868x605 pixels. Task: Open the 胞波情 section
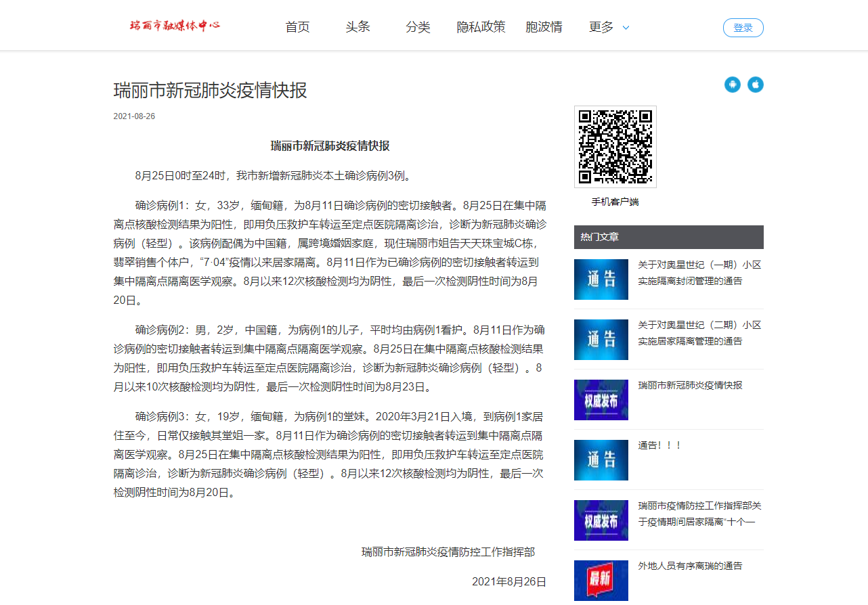(544, 27)
